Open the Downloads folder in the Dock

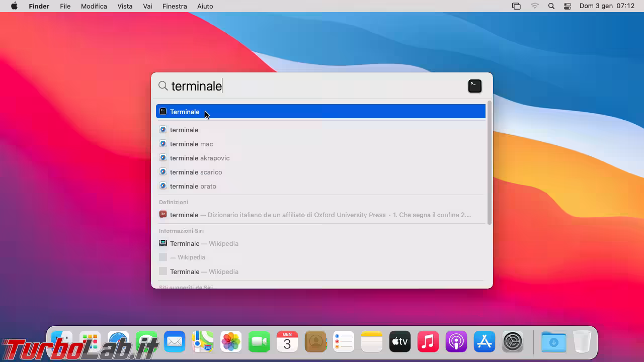553,342
